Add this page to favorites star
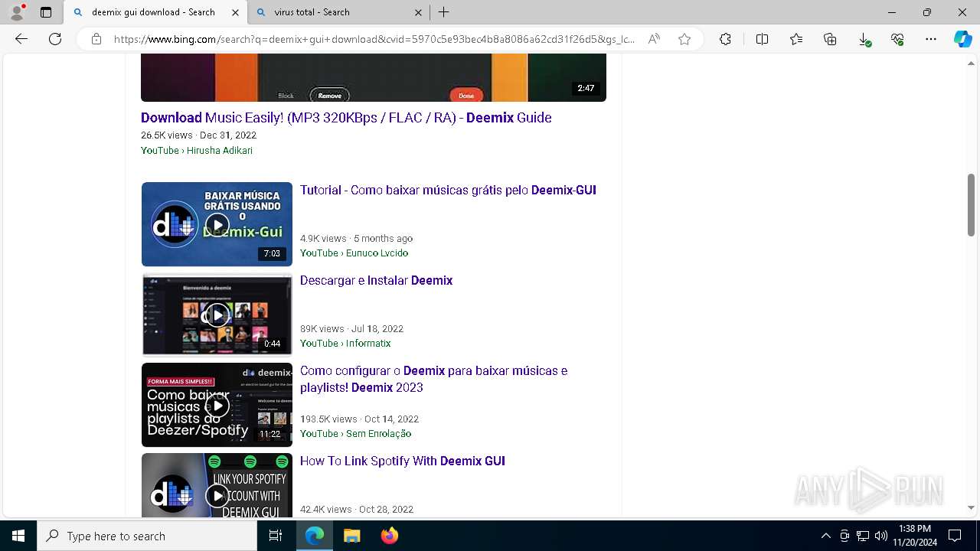This screenshot has height=551, width=980. point(684,39)
